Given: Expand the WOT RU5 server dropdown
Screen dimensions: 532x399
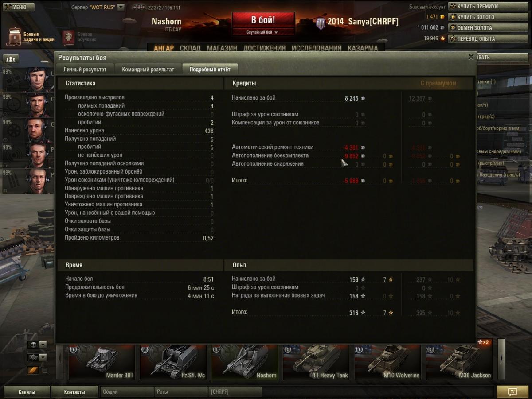Looking at the screenshot, I should tap(121, 7).
